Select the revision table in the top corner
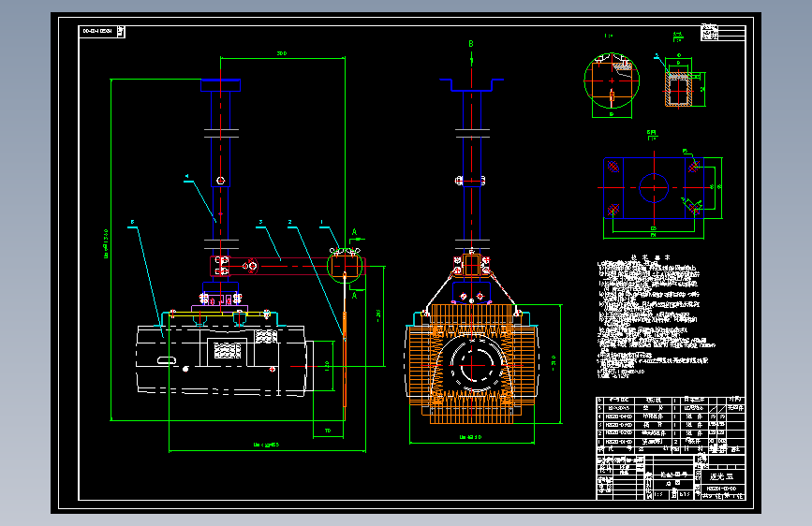The height and width of the screenshot is (526, 812). point(723,32)
